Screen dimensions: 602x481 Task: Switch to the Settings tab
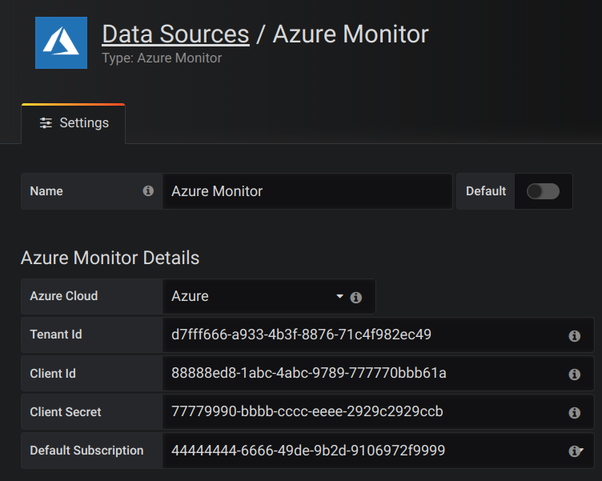[73, 123]
